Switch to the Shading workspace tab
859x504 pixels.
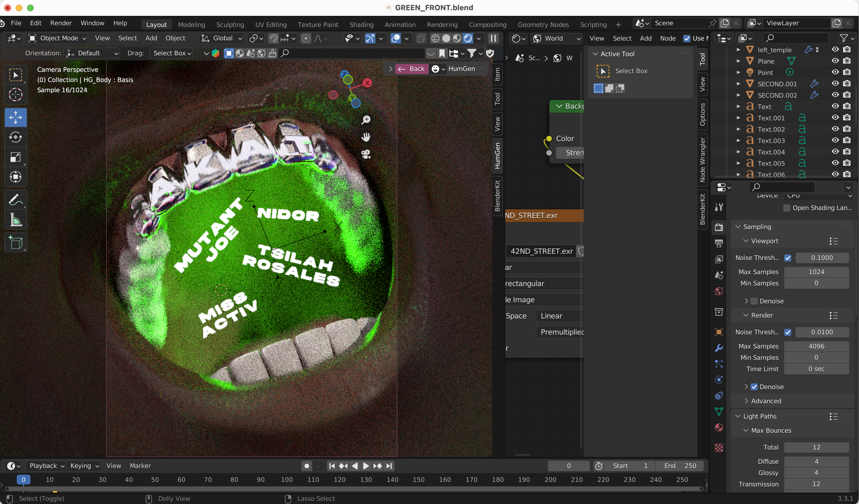(x=361, y=24)
